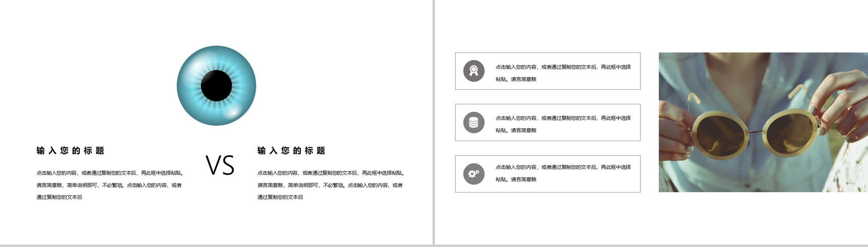Viewport: 868px width, 247px height.
Task: Click the large VS text
Action: coord(220,165)
